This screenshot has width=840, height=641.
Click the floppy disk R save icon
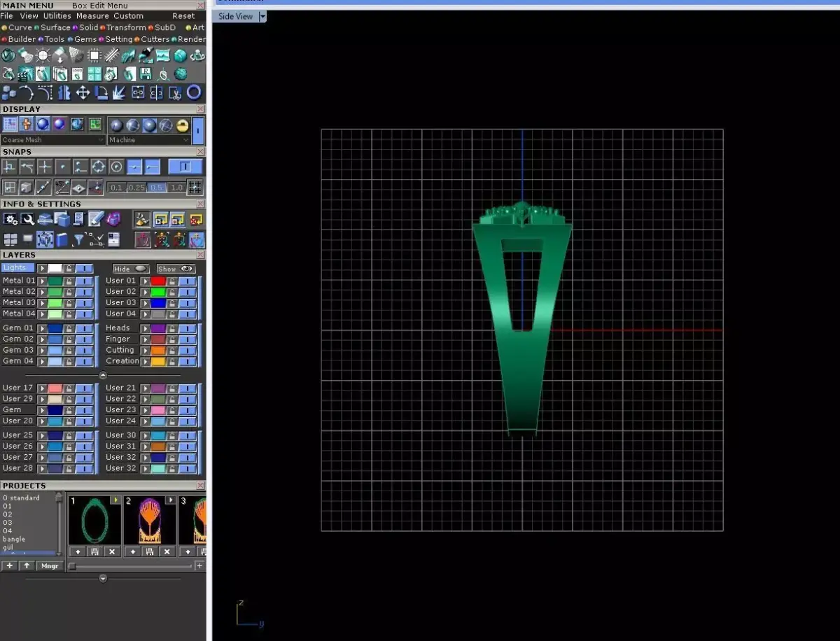[146, 73]
